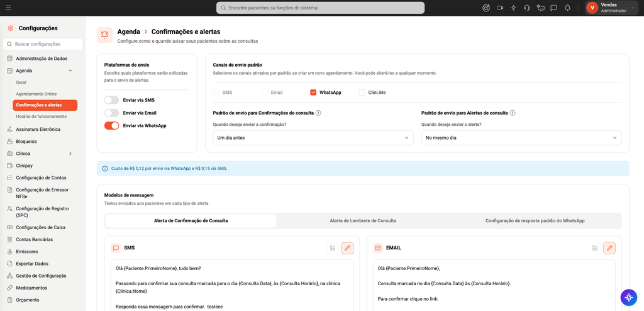Expand the Clínica section chevron
Image resolution: width=644 pixels, height=311 pixels.
click(70, 154)
